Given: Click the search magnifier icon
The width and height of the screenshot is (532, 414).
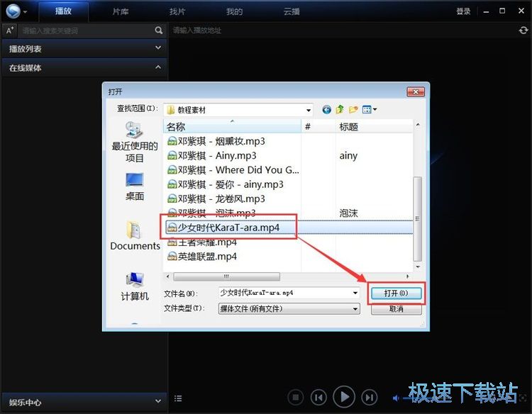Looking at the screenshot, I should pos(159,30).
